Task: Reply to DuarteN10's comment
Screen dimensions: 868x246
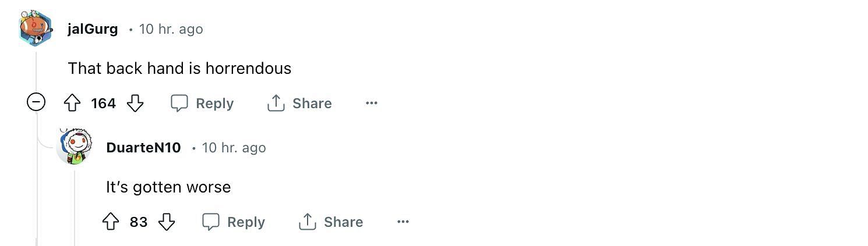Action: 234,222
